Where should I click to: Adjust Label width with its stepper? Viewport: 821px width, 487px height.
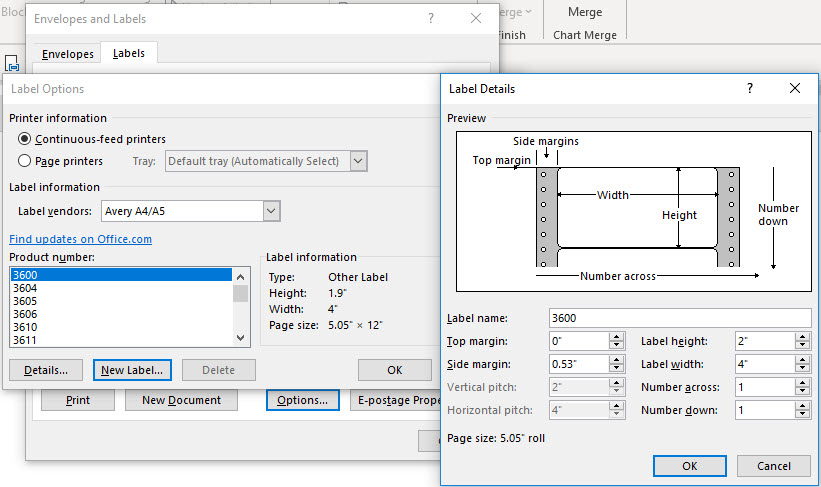tap(803, 364)
